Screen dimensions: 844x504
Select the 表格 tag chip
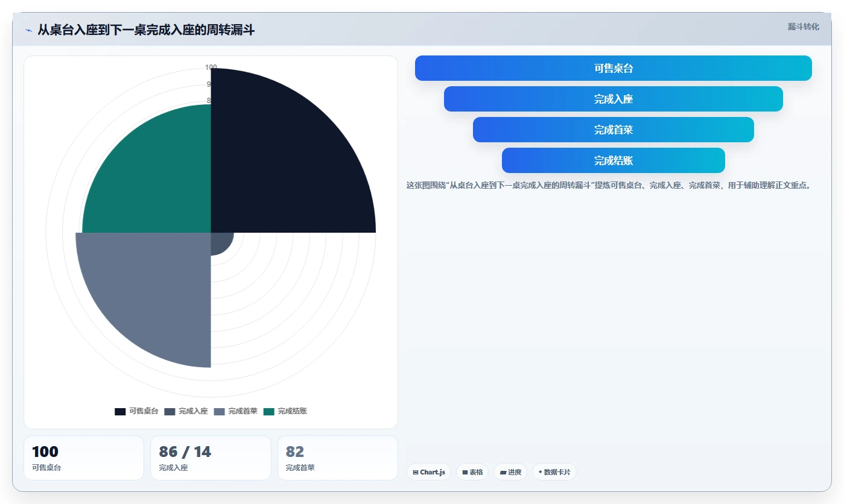pyautogui.click(x=472, y=472)
